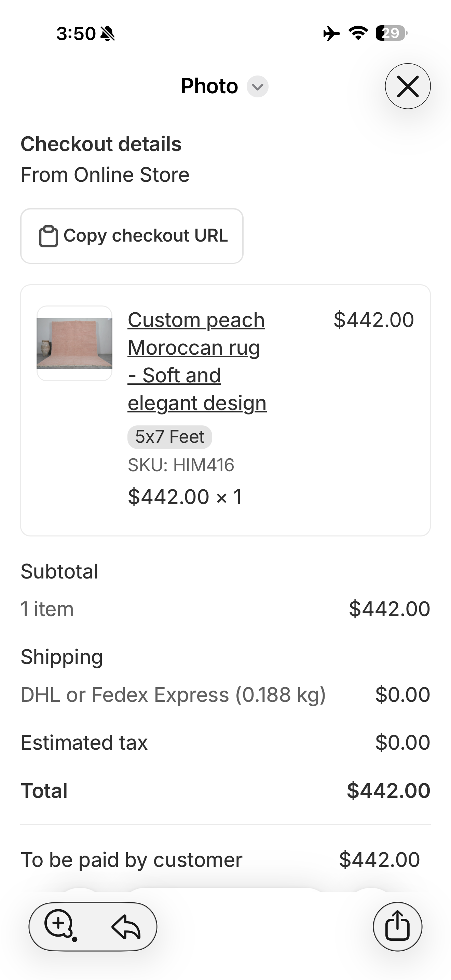Expand the Photo title dropdown chevron
Screen dimensions: 451x980
coord(257,87)
